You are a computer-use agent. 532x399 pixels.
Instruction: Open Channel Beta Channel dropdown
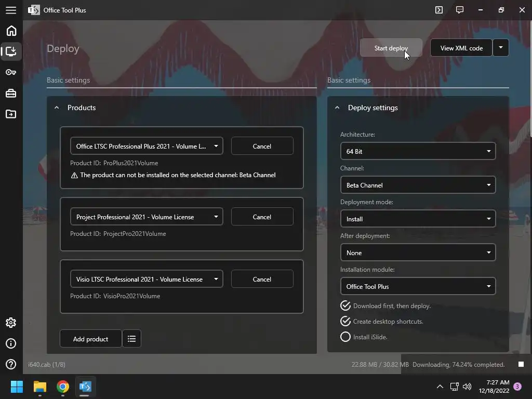(418, 185)
